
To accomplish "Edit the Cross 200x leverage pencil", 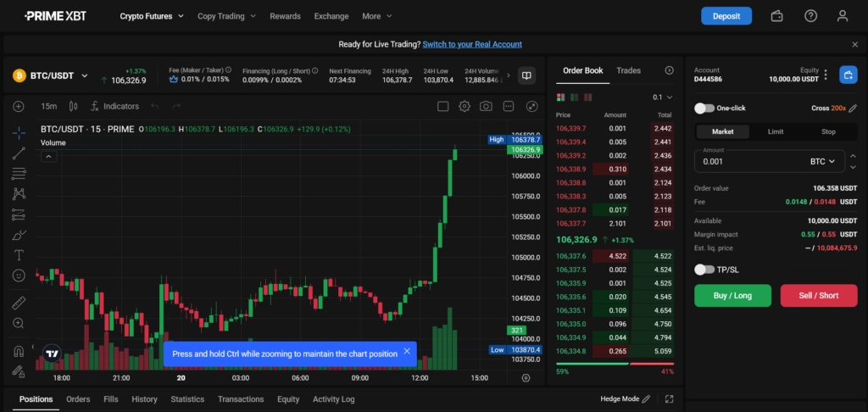I will (x=853, y=108).
